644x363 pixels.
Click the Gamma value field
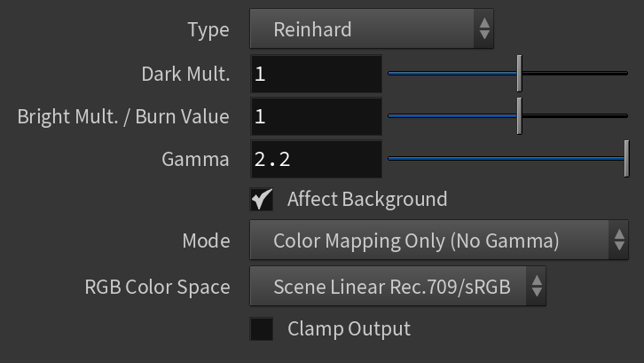(317, 159)
